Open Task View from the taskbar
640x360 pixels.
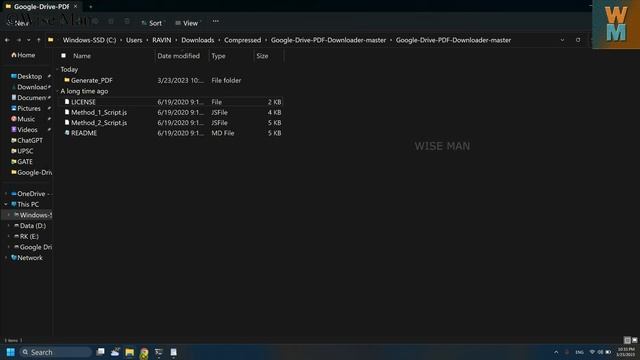pyautogui.click(x=100, y=352)
